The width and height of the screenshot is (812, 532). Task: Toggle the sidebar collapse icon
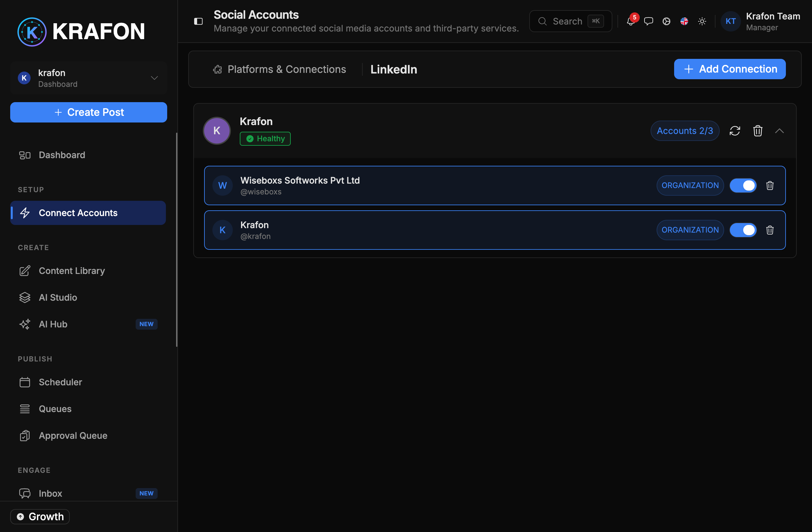click(x=198, y=21)
